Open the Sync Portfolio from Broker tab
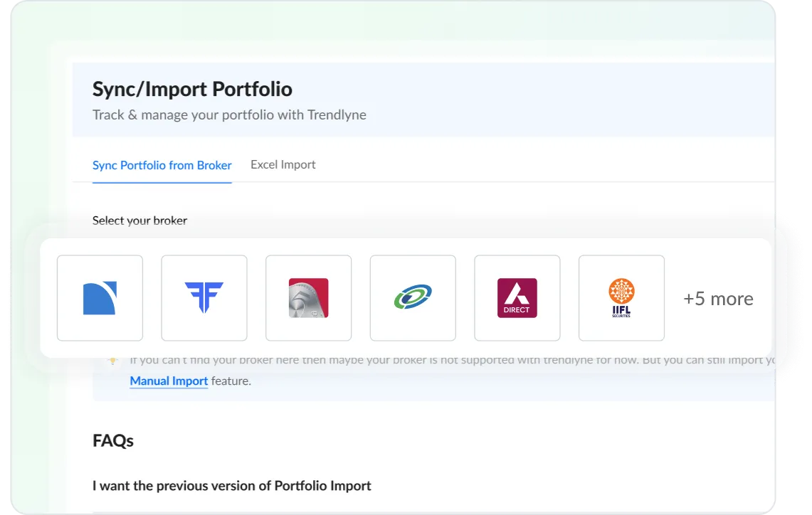 point(162,164)
